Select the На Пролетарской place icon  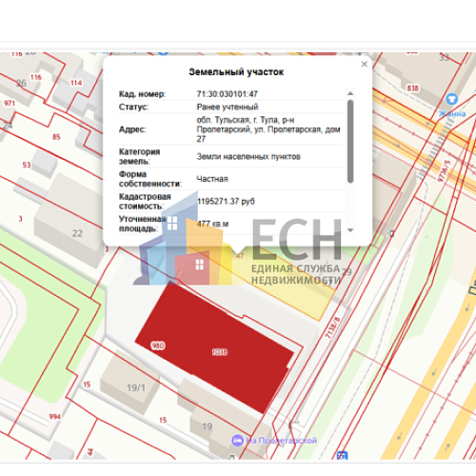pos(237,440)
